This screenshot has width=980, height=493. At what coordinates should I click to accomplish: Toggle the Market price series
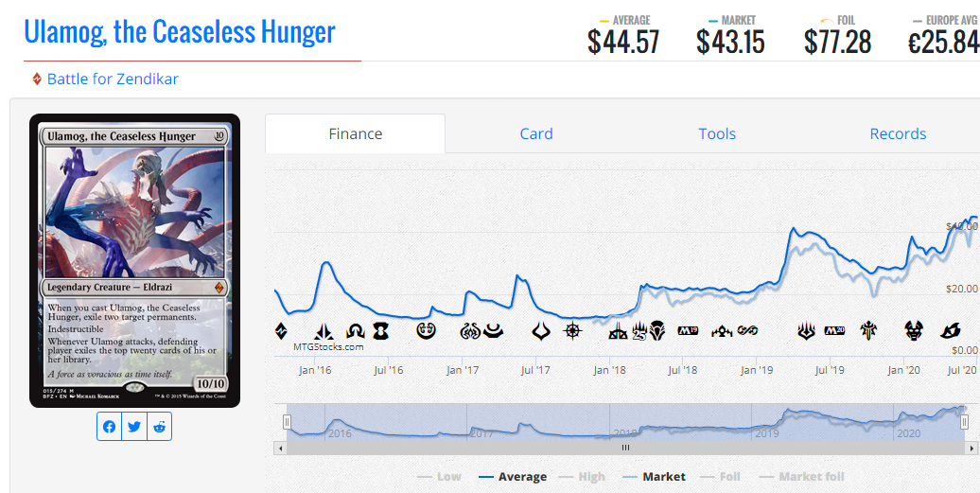click(x=655, y=477)
